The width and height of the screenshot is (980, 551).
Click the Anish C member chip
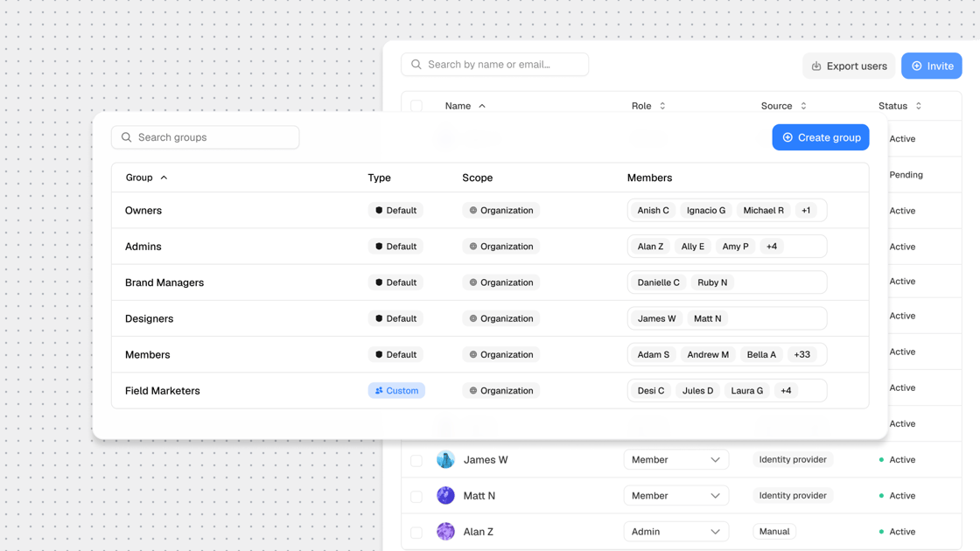pyautogui.click(x=653, y=211)
